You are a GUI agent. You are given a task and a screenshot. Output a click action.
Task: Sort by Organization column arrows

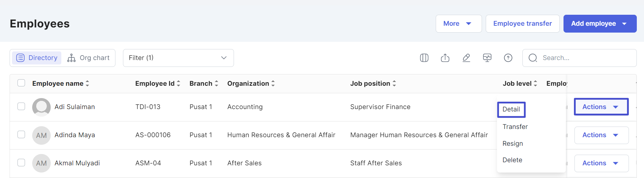(273, 83)
